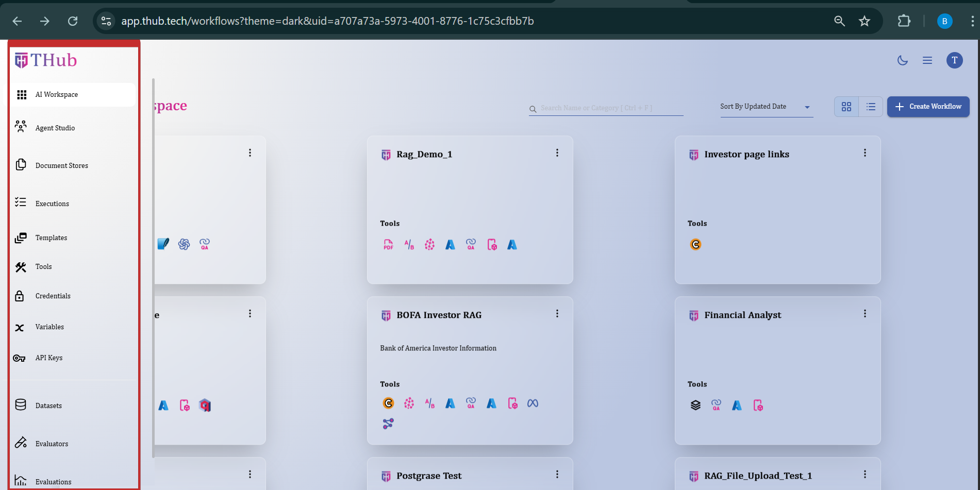Screen dimensions: 980x490
Task: Switch to grid card view
Action: point(846,107)
